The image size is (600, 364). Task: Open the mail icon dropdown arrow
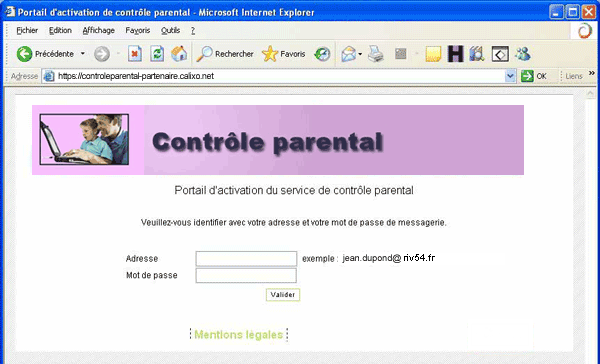360,54
